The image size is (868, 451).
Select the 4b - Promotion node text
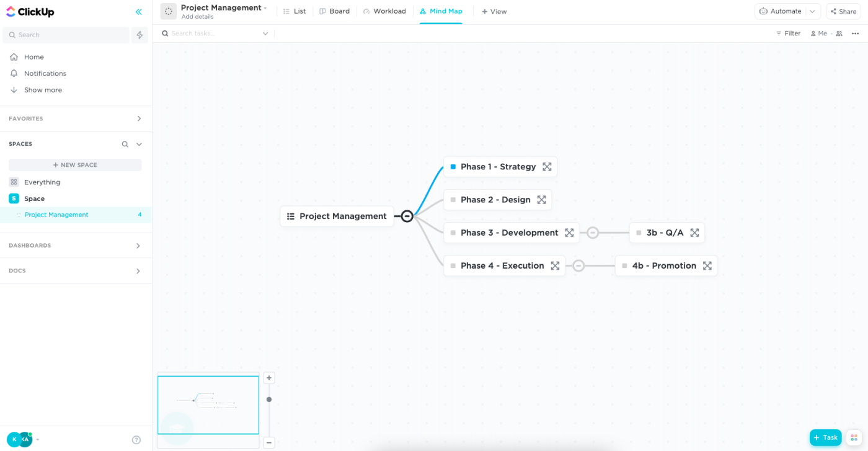pos(664,266)
